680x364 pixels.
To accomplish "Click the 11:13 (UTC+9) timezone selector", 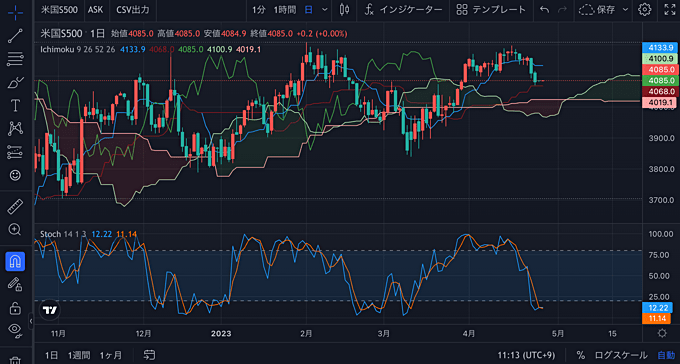I will pyautogui.click(x=525, y=355).
